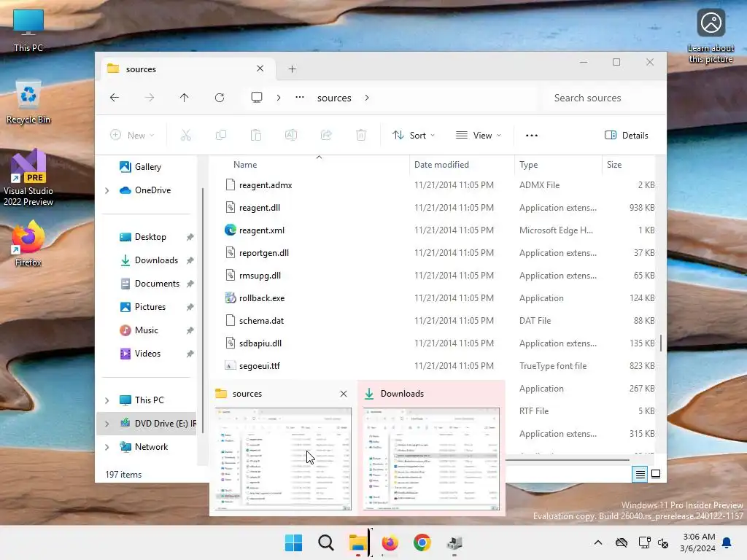Click the file list vertical scrollbar

660,343
